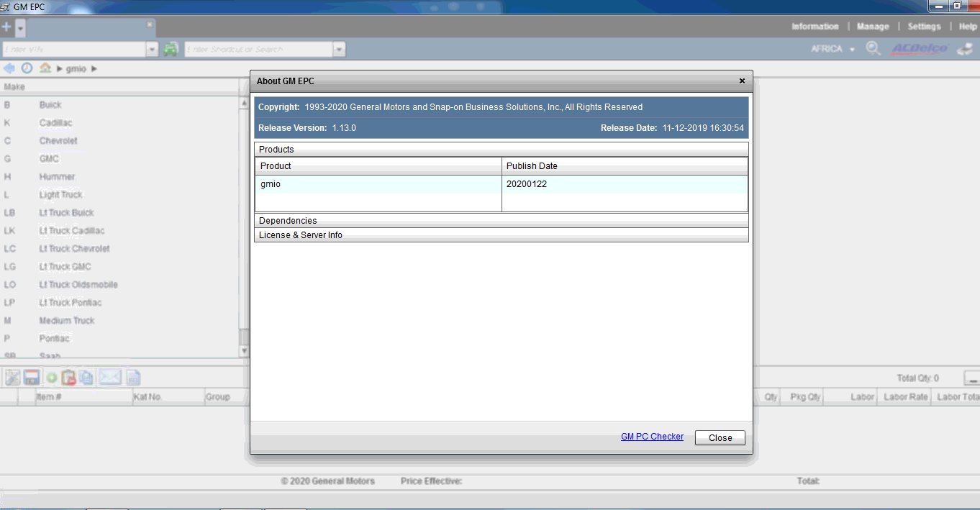This screenshot has height=510, width=980.
Task: Open history via the clock icon
Action: click(27, 68)
